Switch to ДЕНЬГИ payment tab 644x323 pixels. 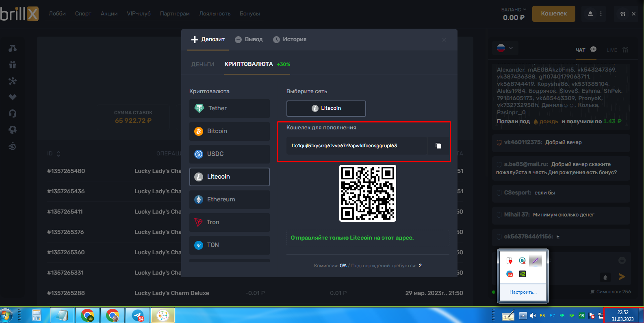203,64
